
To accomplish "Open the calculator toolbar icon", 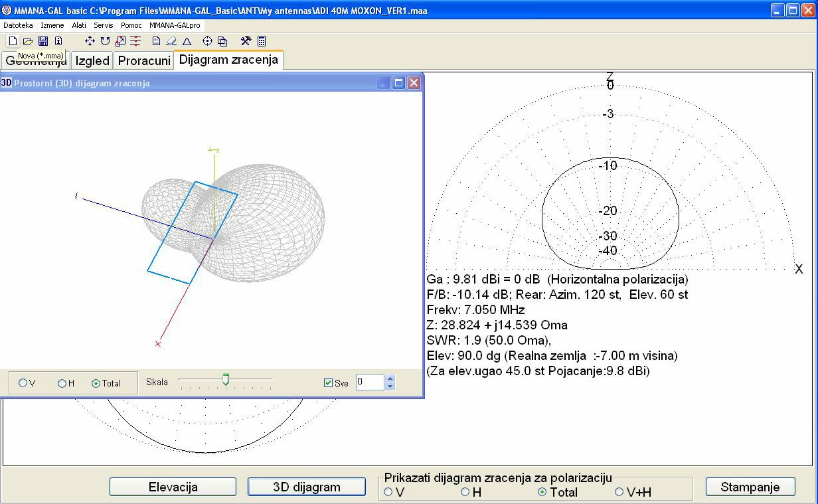I will click(x=262, y=41).
